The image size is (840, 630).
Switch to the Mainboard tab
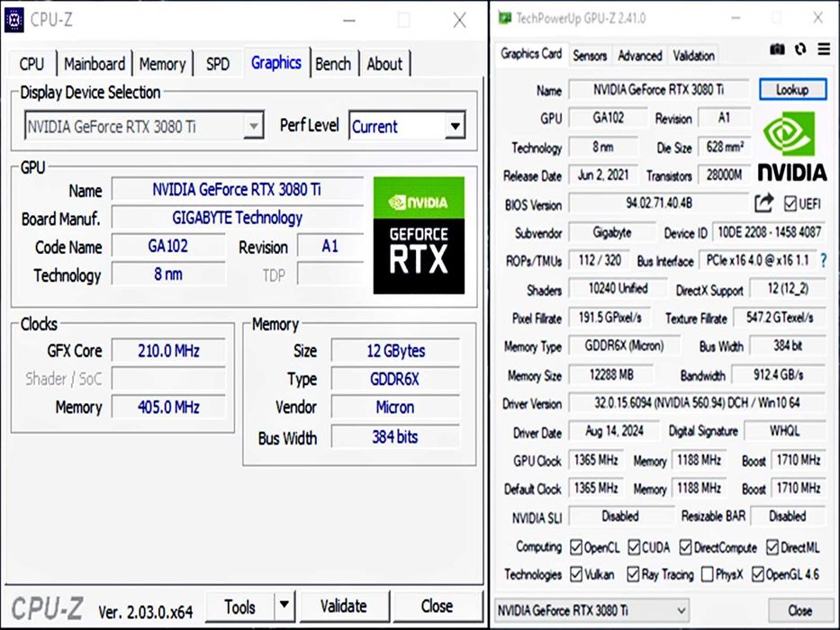95,64
